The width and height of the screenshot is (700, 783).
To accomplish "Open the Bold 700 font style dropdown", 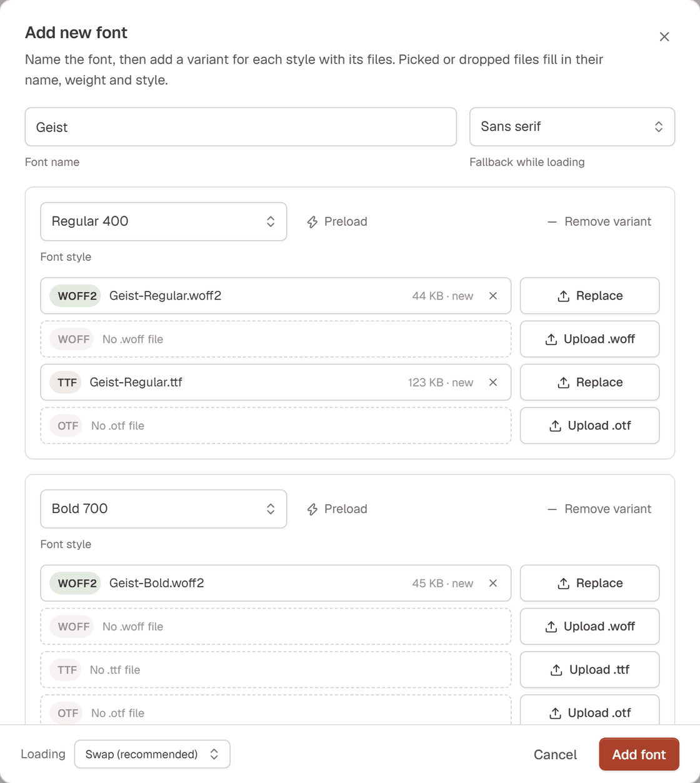I will (164, 509).
